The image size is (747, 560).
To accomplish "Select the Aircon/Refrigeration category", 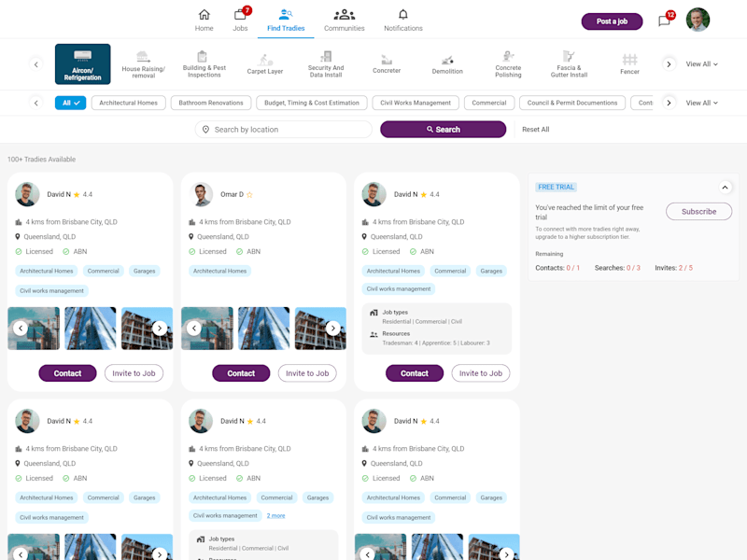I will pyautogui.click(x=82, y=64).
